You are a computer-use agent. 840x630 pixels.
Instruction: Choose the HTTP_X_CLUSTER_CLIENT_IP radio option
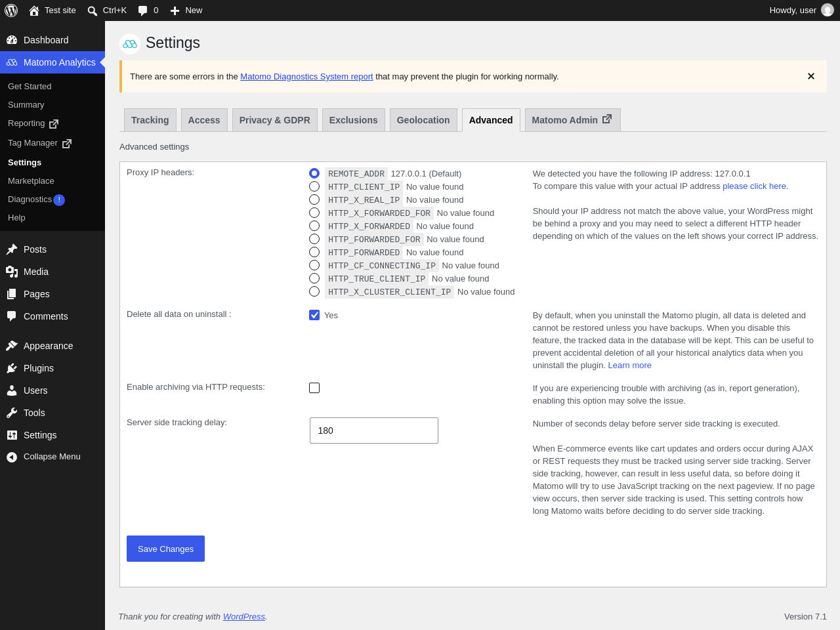pyautogui.click(x=314, y=291)
